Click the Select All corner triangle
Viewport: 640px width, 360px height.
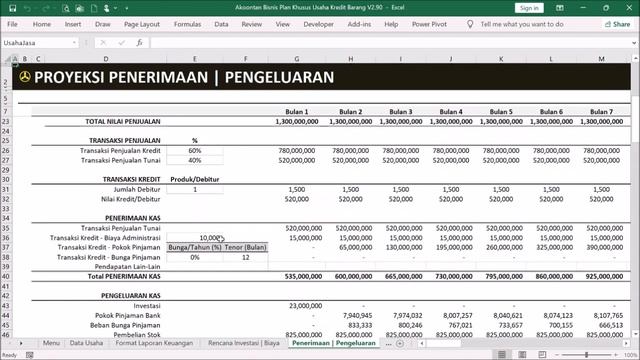8,59
